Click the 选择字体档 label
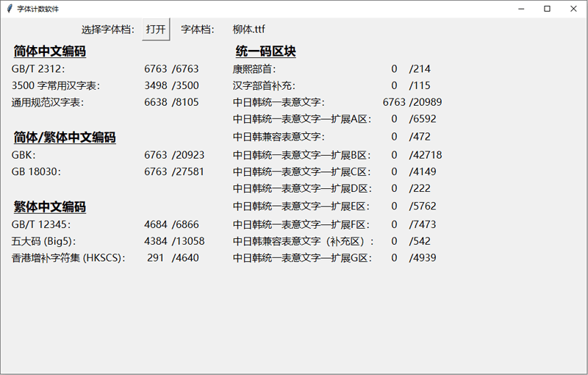 [x=108, y=29]
